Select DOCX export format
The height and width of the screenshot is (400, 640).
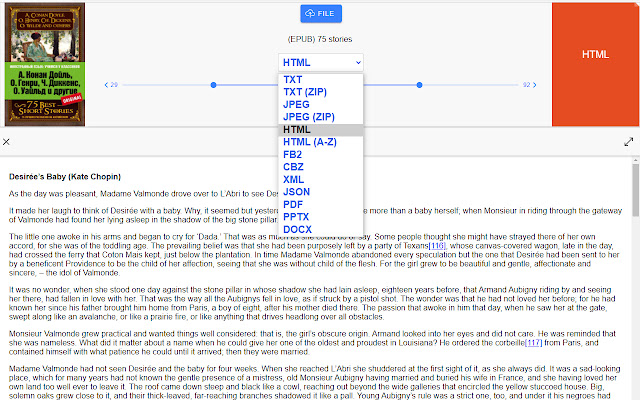click(x=321, y=229)
